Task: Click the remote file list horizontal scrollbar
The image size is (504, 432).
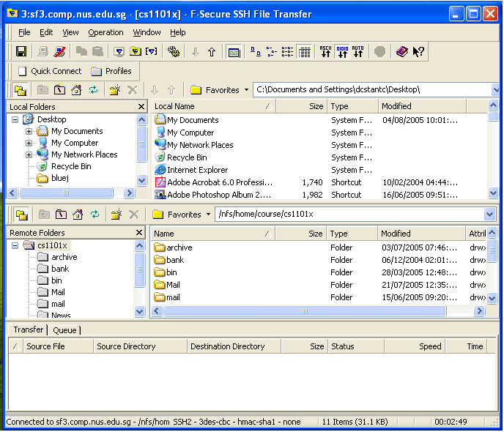Action: [x=305, y=310]
